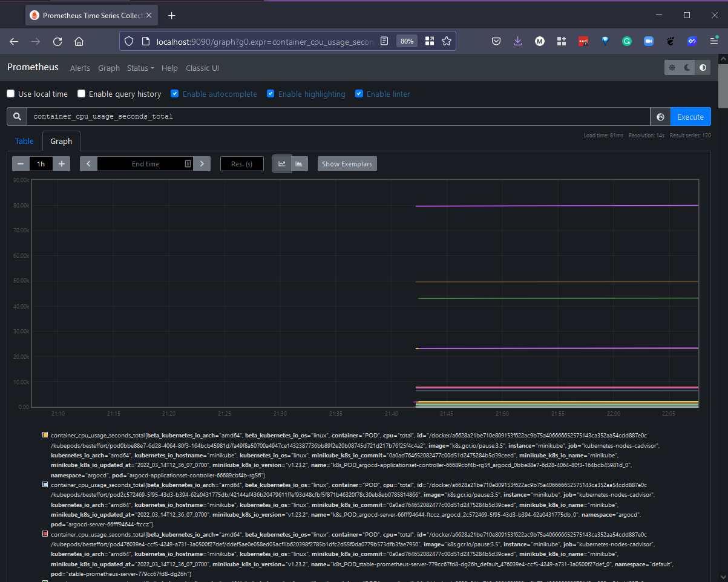Open the Status dropdown menu

(x=140, y=68)
